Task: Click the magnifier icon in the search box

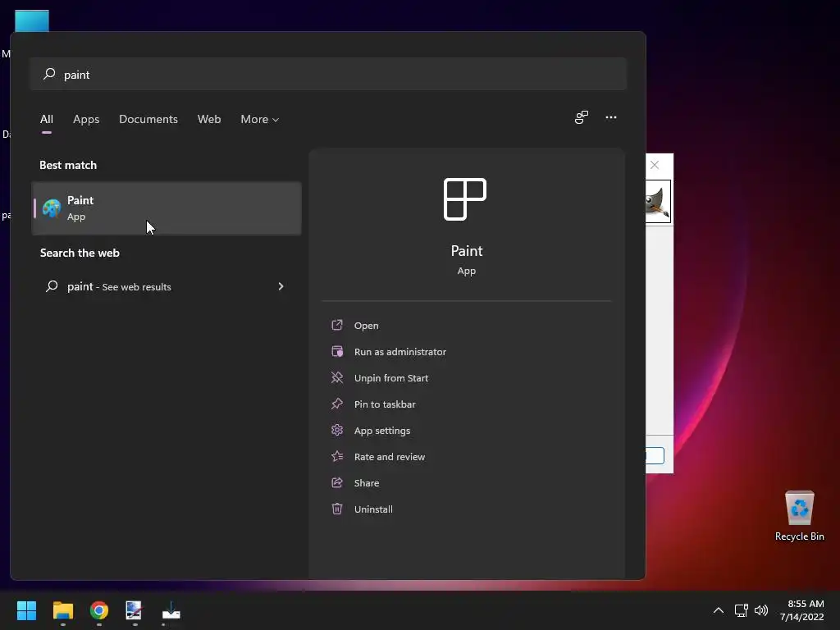Action: [49, 74]
